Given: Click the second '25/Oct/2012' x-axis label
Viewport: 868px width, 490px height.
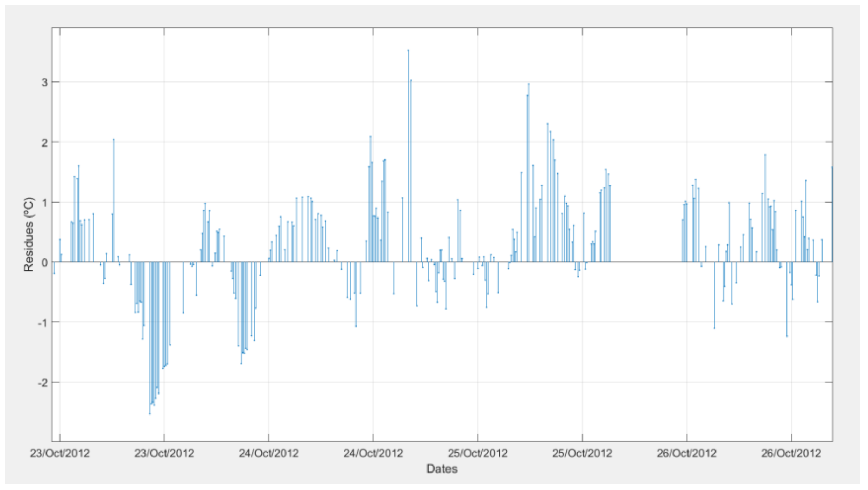Looking at the screenshot, I should tap(582, 453).
